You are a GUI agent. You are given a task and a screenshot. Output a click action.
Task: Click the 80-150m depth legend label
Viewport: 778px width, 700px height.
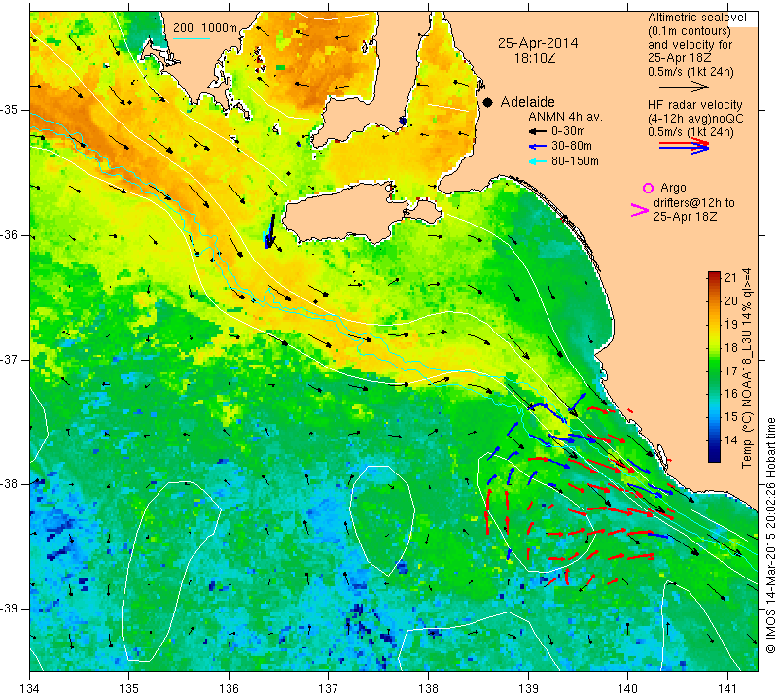pyautogui.click(x=575, y=161)
